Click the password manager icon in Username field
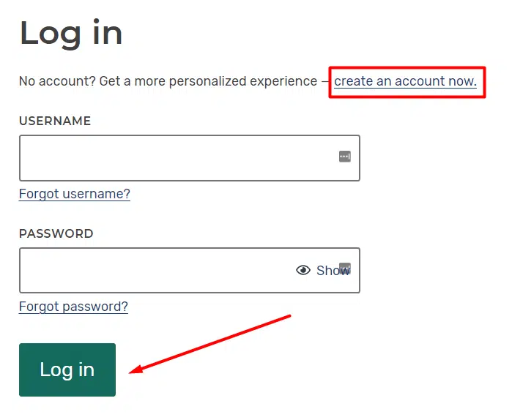512x420 pixels. pos(345,156)
